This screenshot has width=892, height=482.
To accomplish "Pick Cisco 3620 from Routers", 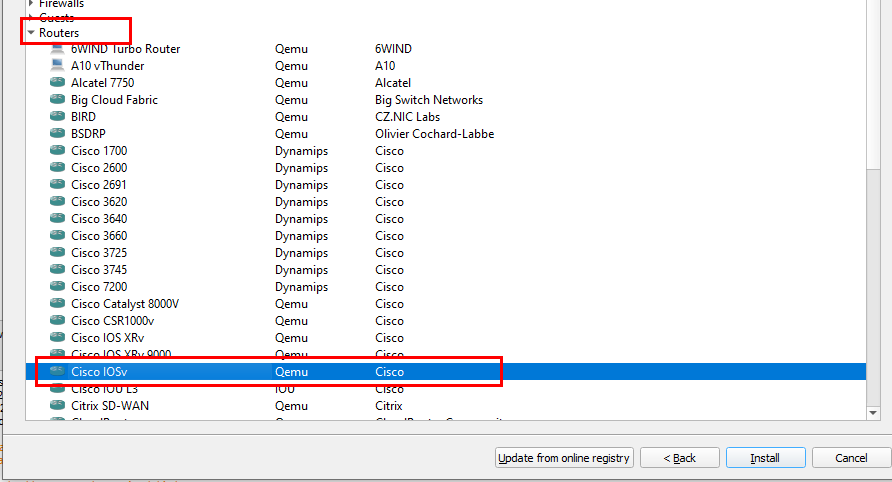I will click(x=99, y=202).
